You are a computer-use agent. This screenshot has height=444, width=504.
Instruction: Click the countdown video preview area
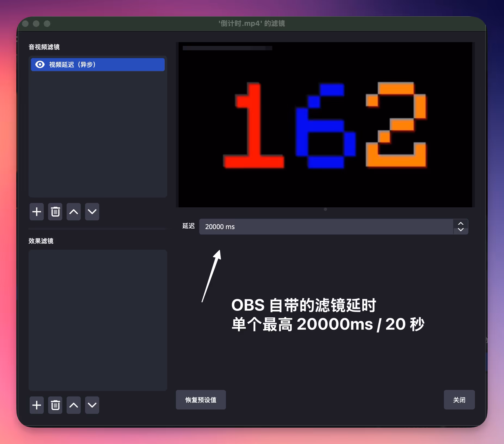coord(325,125)
